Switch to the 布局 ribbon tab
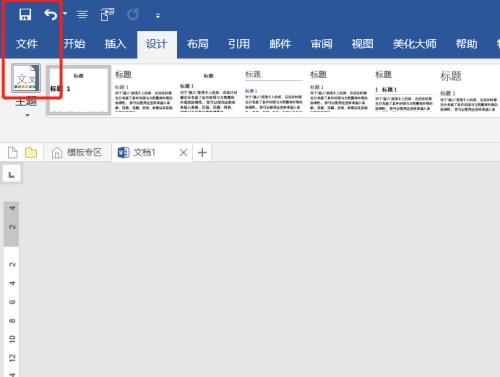The height and width of the screenshot is (377, 500). pos(198,44)
